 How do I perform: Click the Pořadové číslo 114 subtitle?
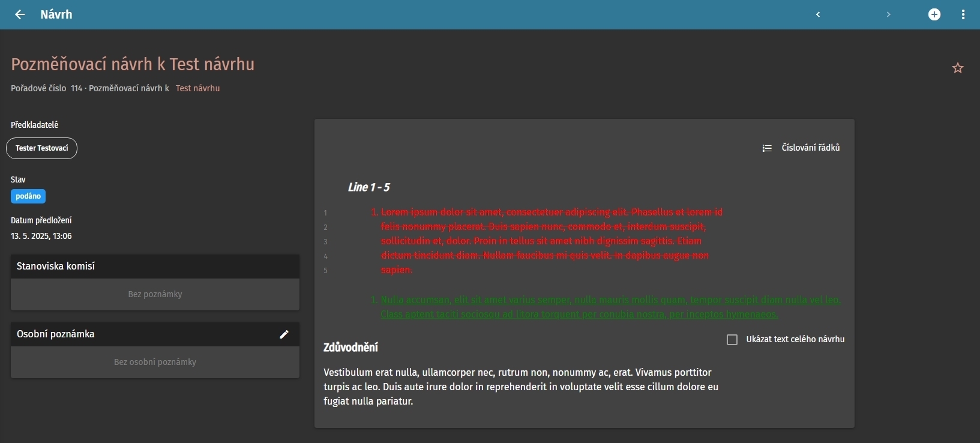47,88
